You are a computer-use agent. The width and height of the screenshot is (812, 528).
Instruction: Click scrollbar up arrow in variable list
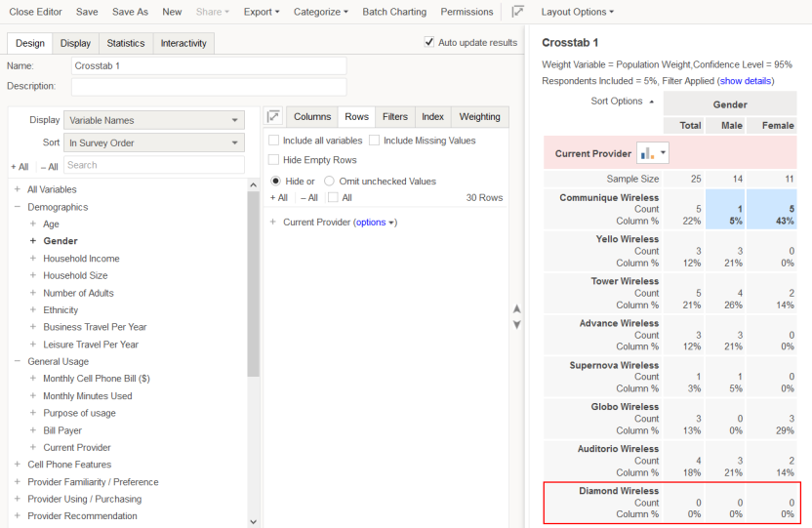click(253, 184)
